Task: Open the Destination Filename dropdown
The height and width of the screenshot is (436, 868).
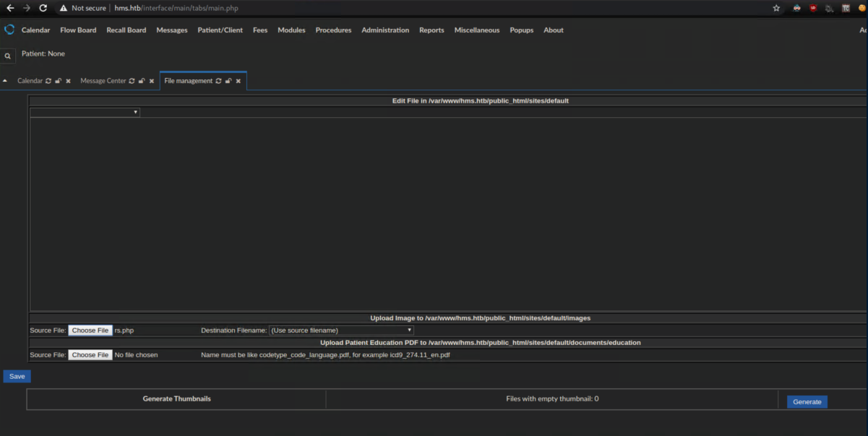Action: click(341, 330)
